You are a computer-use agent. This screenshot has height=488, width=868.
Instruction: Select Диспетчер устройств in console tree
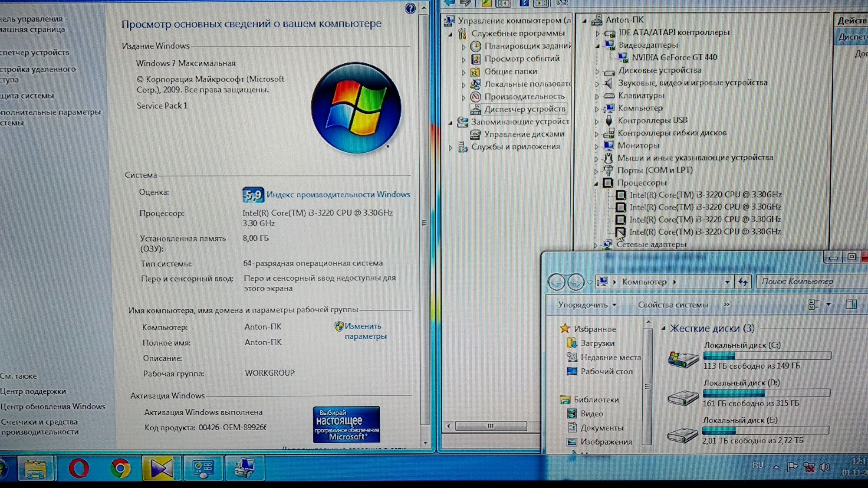[x=524, y=109]
